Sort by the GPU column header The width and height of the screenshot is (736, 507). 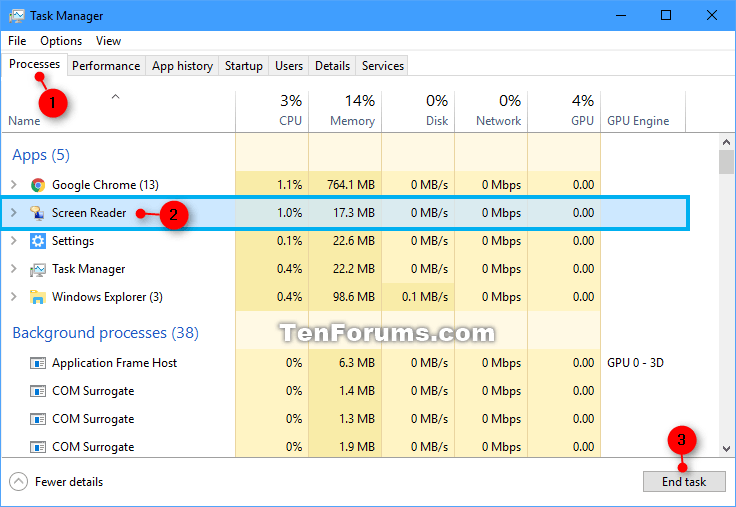[564, 112]
